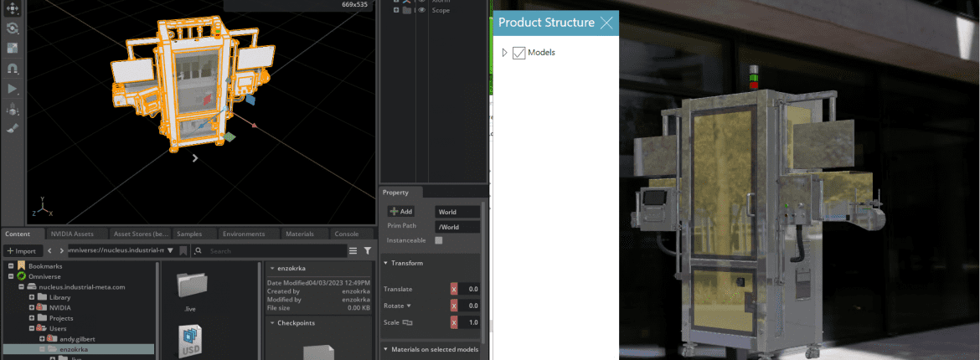
Task: Open the path history dropdown arrow
Action: 170,250
